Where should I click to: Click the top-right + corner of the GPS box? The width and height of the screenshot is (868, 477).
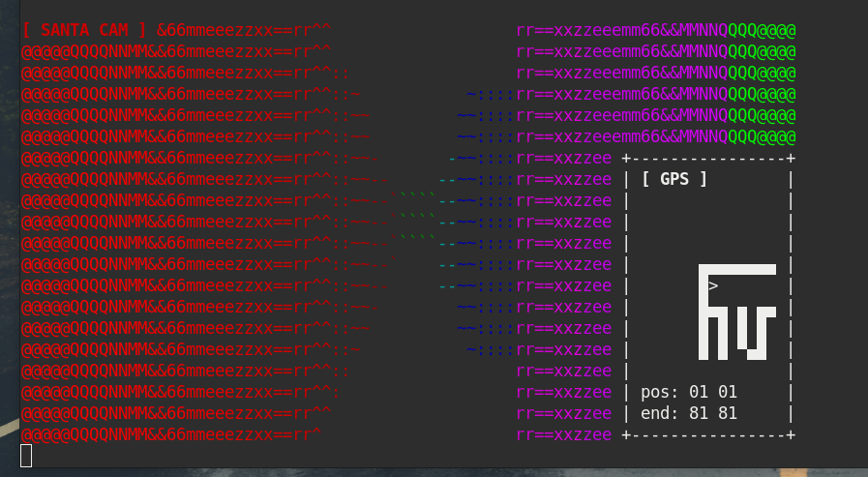pyautogui.click(x=791, y=158)
